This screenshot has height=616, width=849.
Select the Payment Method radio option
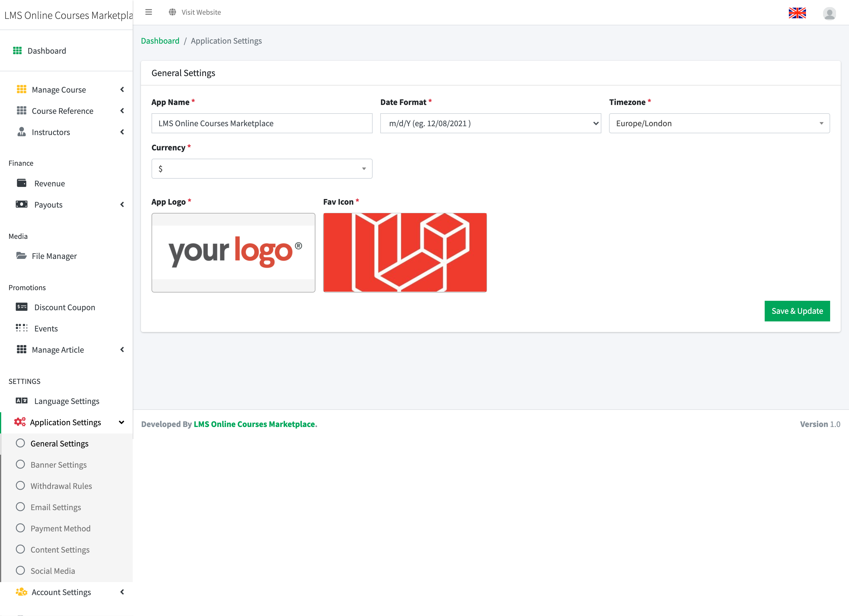coord(21,528)
